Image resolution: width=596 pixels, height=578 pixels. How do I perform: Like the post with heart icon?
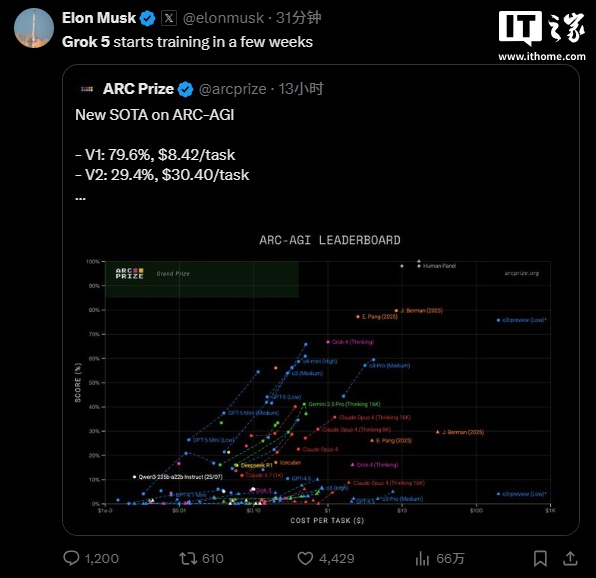click(x=305, y=558)
